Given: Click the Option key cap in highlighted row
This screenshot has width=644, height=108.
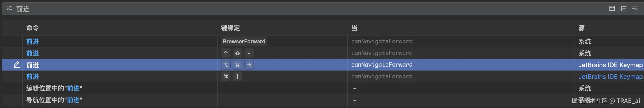Looking at the screenshot, I should tap(226, 65).
